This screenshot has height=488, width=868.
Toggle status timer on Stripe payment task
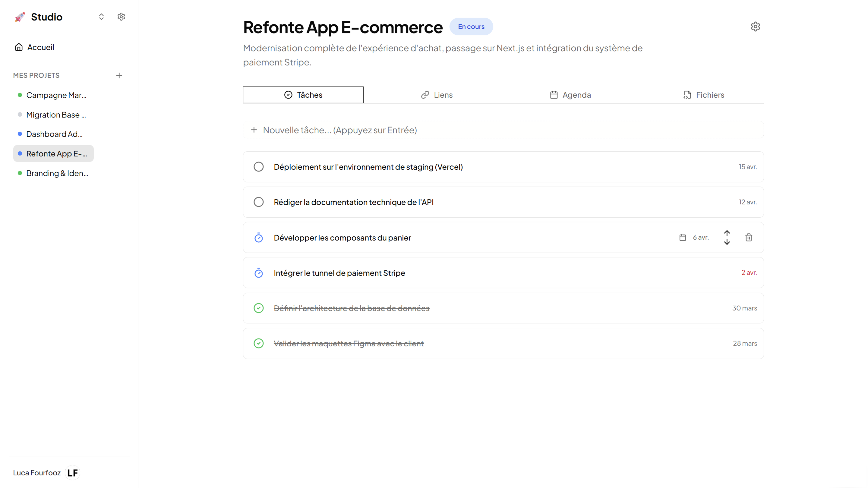point(258,273)
